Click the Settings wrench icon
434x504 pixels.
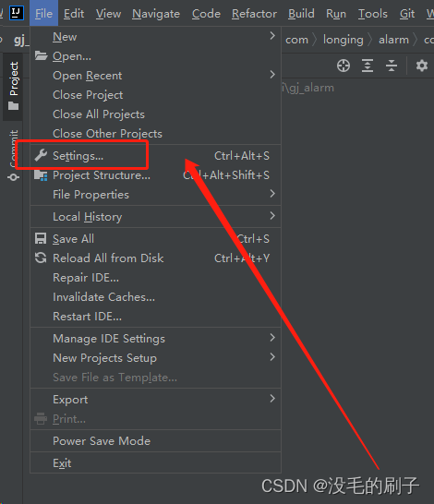(41, 156)
